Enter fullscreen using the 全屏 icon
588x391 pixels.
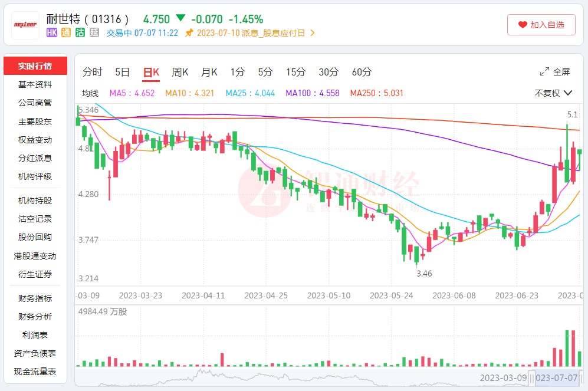544,70
